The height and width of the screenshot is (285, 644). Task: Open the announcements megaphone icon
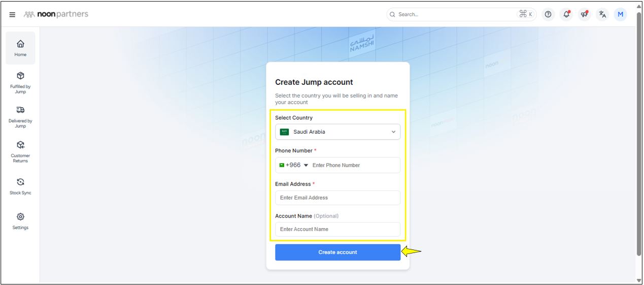pyautogui.click(x=584, y=14)
